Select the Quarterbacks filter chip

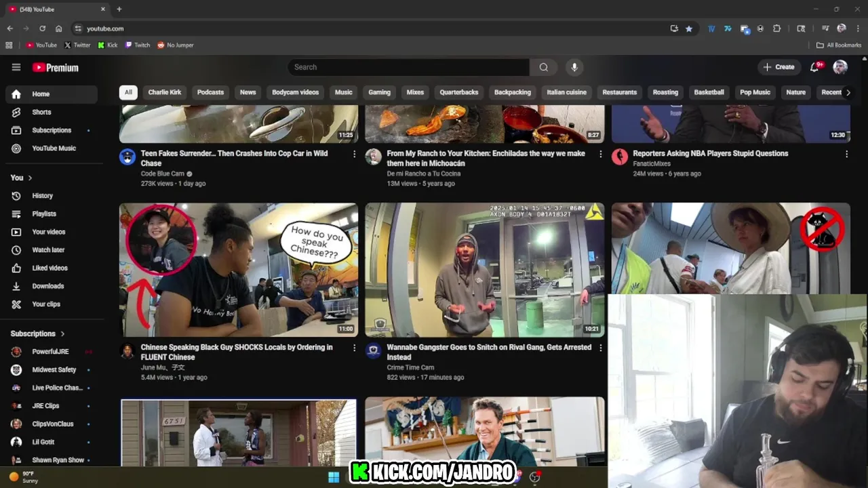tap(459, 92)
